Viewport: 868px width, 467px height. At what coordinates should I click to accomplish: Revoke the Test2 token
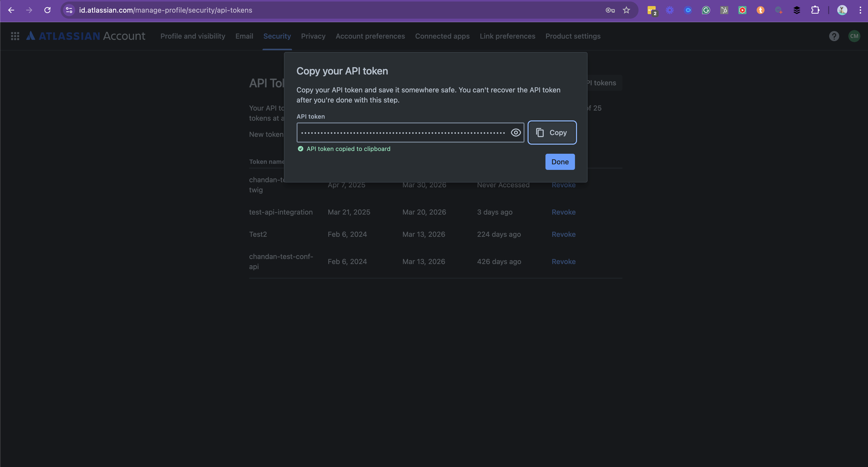[563, 234]
